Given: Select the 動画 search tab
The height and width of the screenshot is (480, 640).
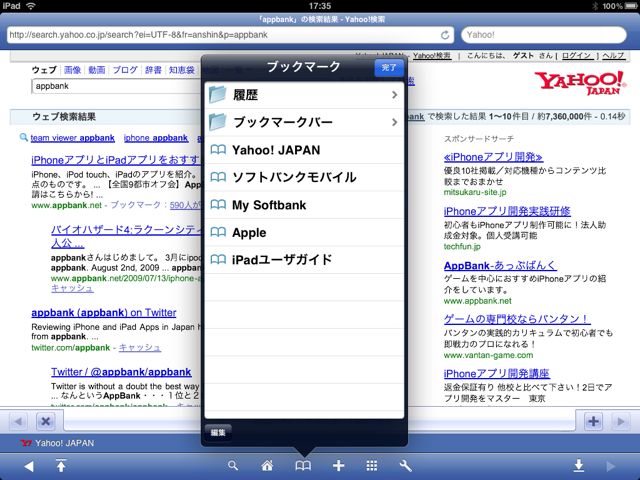Looking at the screenshot, I should [97, 70].
